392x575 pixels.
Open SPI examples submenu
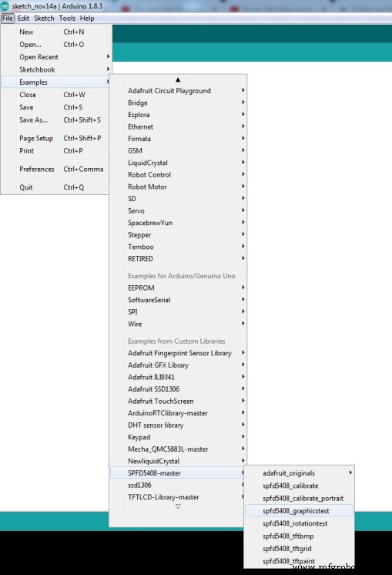[178, 312]
